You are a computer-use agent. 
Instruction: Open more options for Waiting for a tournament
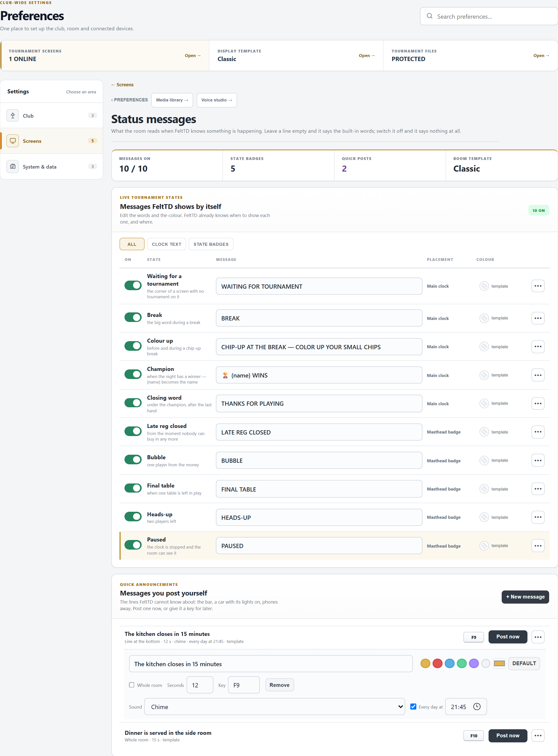(x=538, y=286)
